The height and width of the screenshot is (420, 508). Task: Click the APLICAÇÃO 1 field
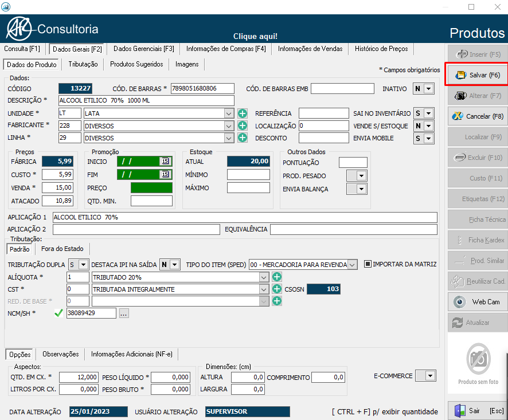(x=245, y=217)
